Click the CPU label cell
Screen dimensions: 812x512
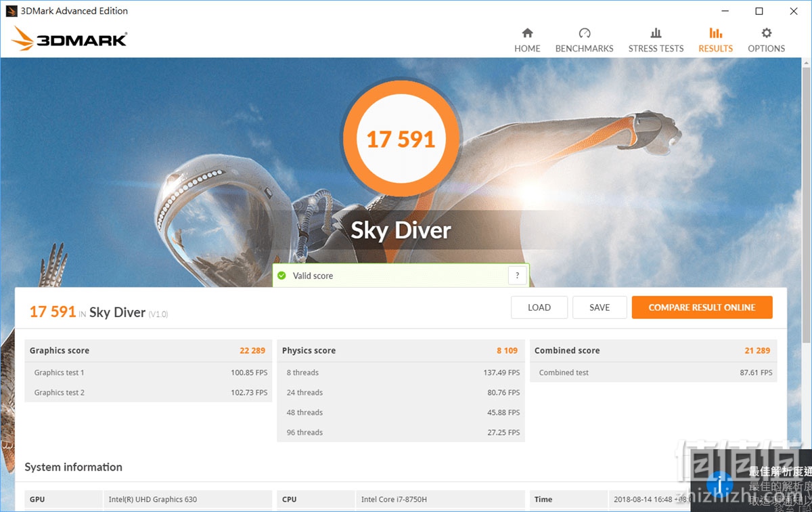316,500
